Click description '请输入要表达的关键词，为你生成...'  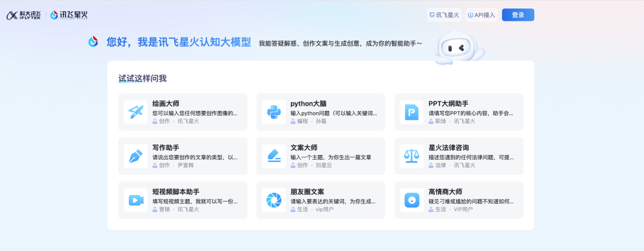tap(333, 202)
